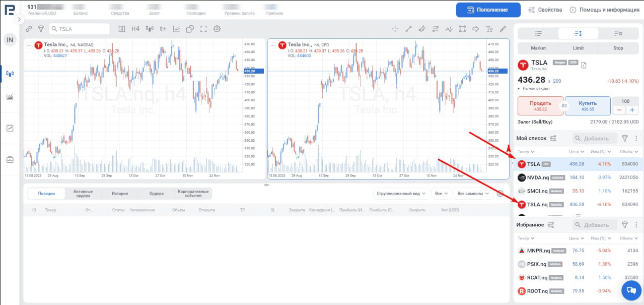Increase order volume with plus button
The image size is (644, 305).
(632, 110)
